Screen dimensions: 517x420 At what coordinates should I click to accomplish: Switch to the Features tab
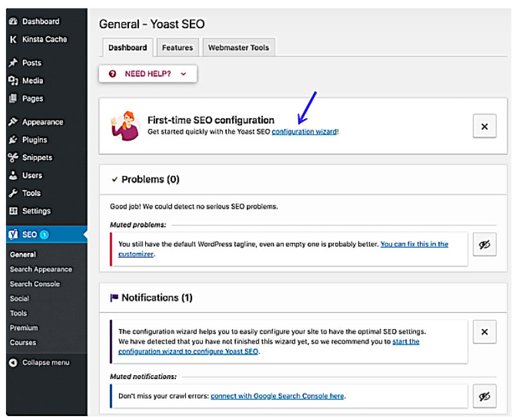point(177,47)
